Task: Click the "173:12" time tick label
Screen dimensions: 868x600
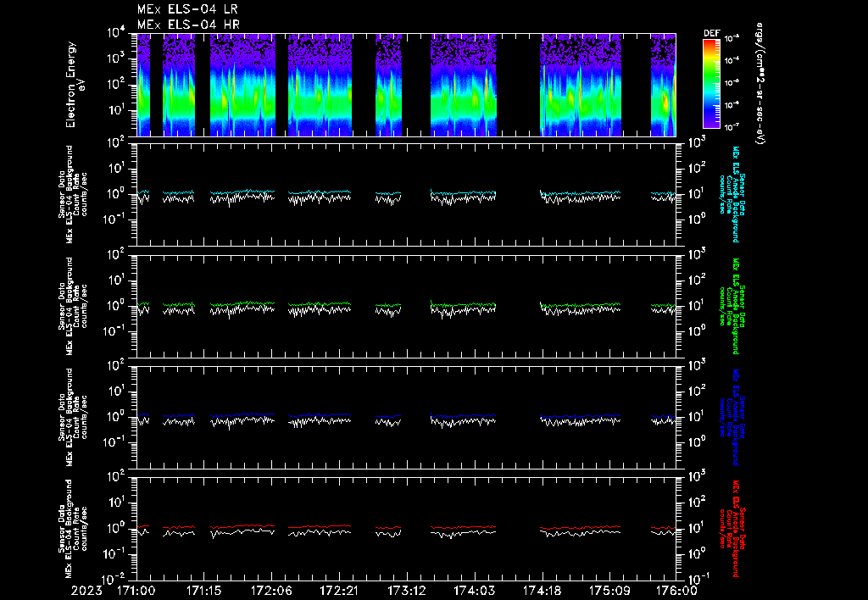Action: point(406,591)
